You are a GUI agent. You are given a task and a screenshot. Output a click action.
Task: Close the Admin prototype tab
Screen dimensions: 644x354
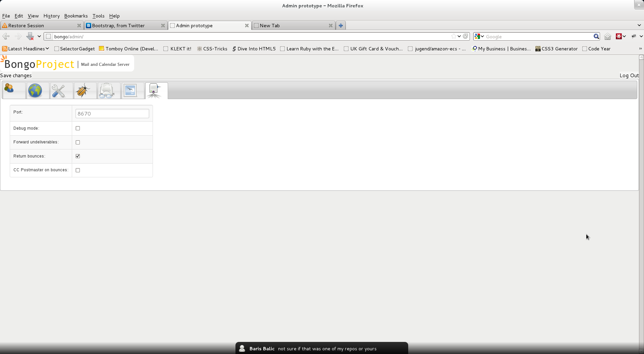(247, 26)
